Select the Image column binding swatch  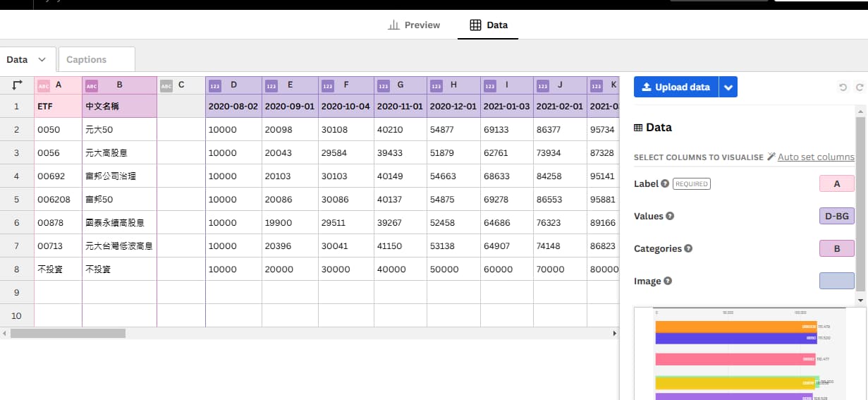[x=836, y=281]
